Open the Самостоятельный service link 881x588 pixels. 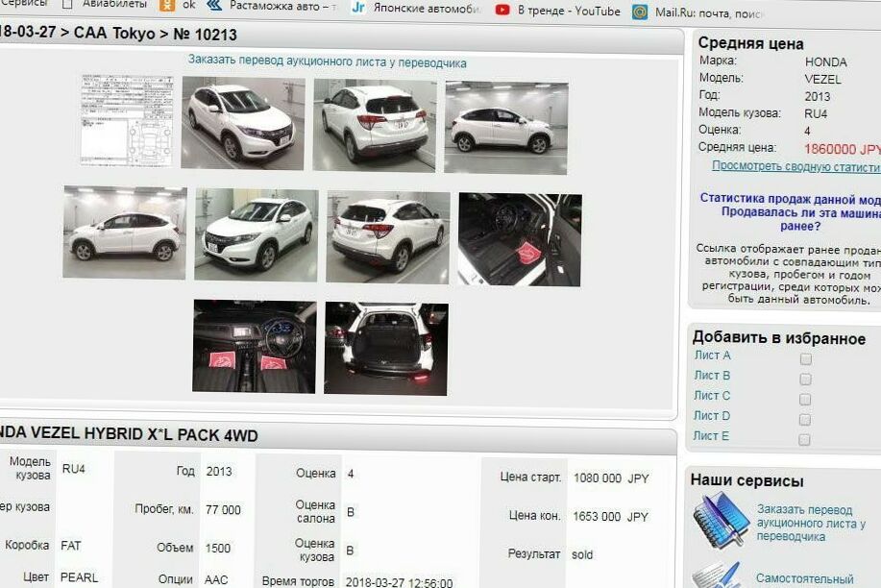(804, 578)
